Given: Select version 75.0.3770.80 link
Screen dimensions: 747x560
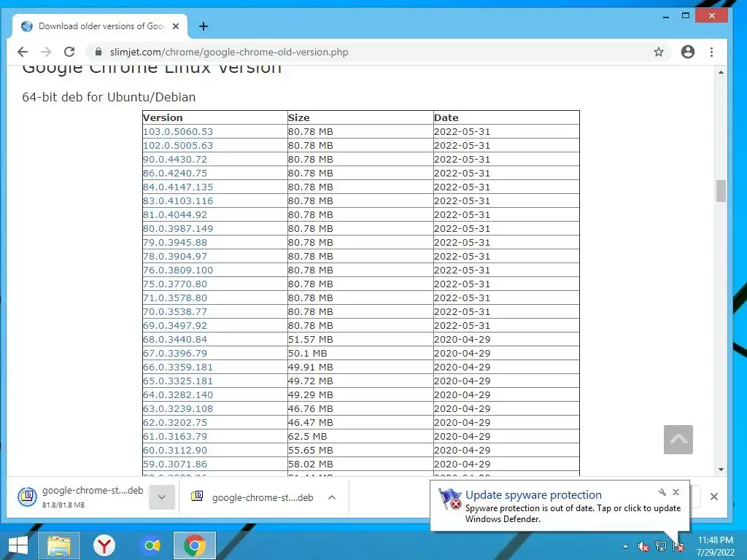Looking at the screenshot, I should 175,284.
